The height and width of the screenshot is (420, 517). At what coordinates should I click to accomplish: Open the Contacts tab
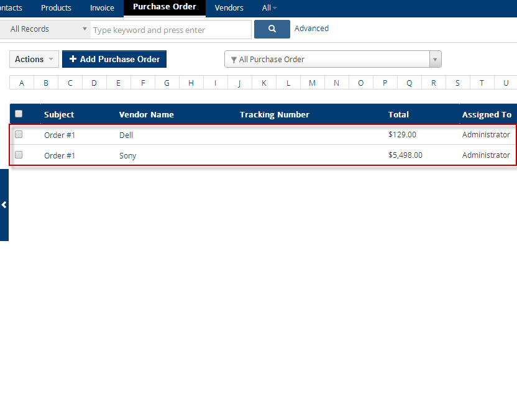pos(11,8)
